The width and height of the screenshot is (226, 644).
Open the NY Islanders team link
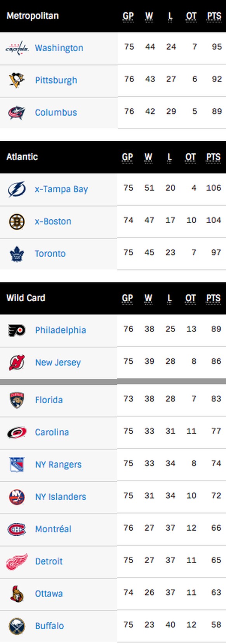click(x=61, y=496)
